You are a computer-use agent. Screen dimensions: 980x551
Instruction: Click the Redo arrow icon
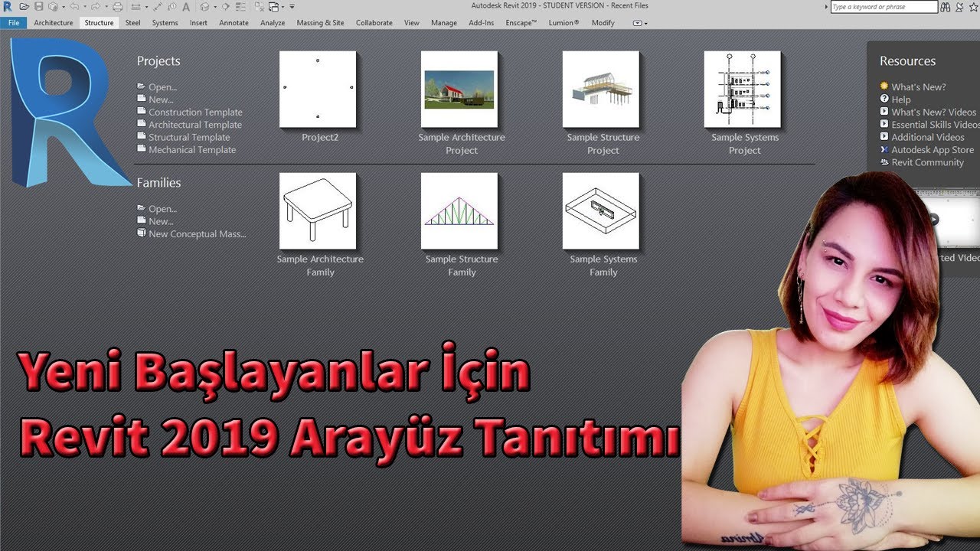tap(95, 6)
